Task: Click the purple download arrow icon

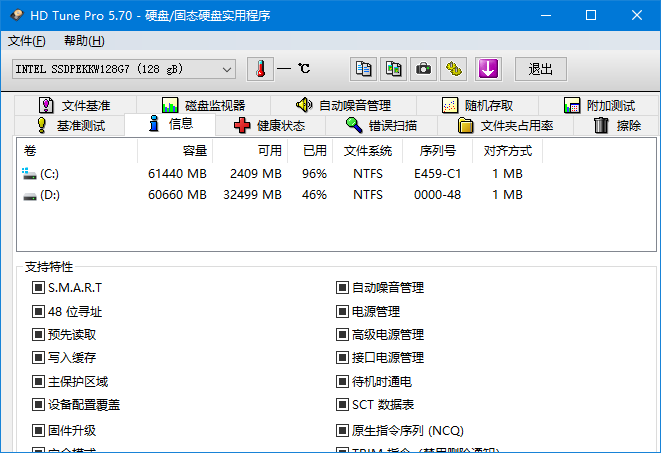Action: (x=488, y=69)
